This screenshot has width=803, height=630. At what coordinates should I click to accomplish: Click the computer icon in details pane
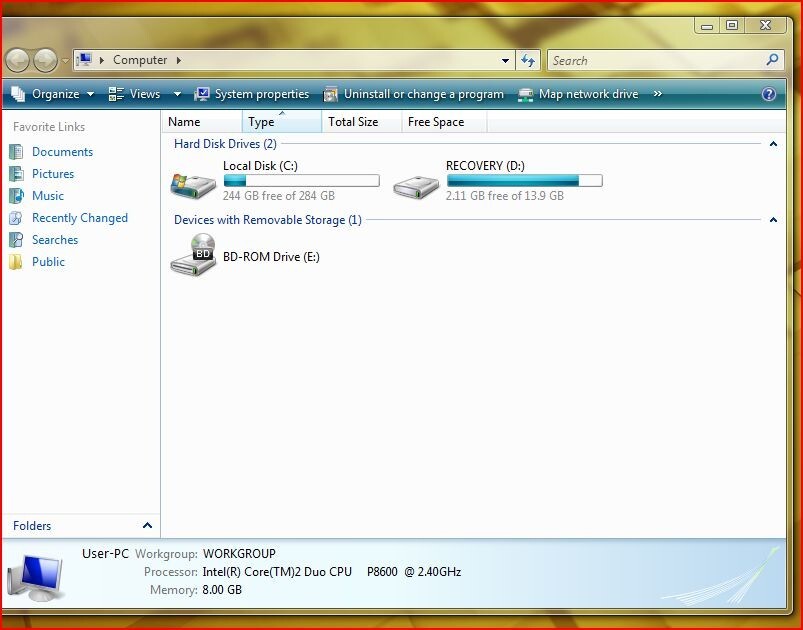click(36, 578)
